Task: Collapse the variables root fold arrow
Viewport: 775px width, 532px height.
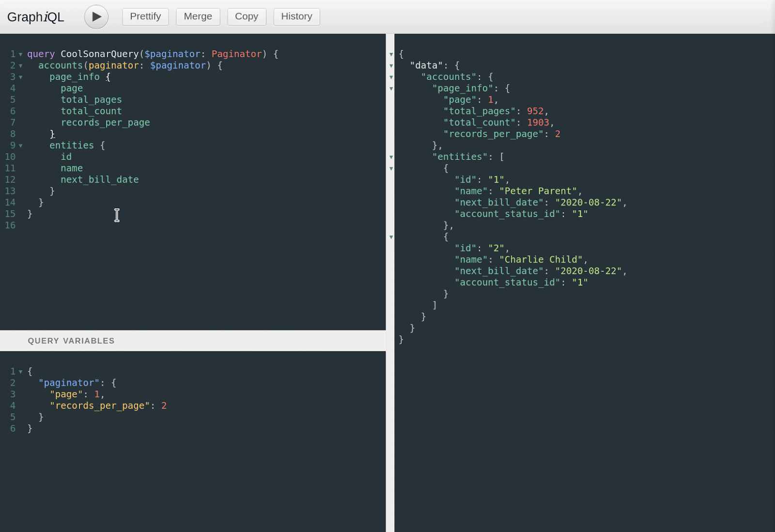Action: point(20,372)
